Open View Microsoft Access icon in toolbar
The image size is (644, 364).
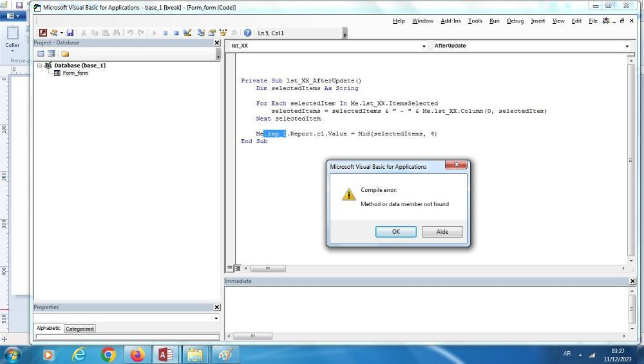pyautogui.click(x=43, y=33)
